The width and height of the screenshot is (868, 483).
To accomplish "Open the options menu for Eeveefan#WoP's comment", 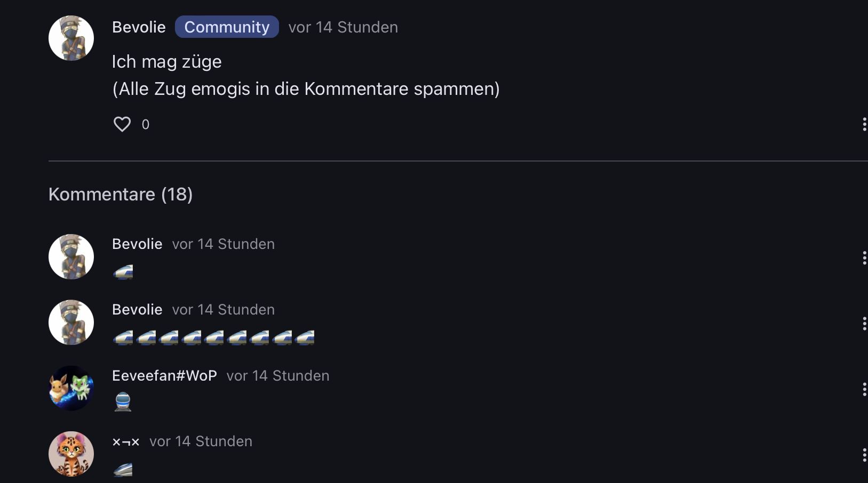I will (x=864, y=389).
